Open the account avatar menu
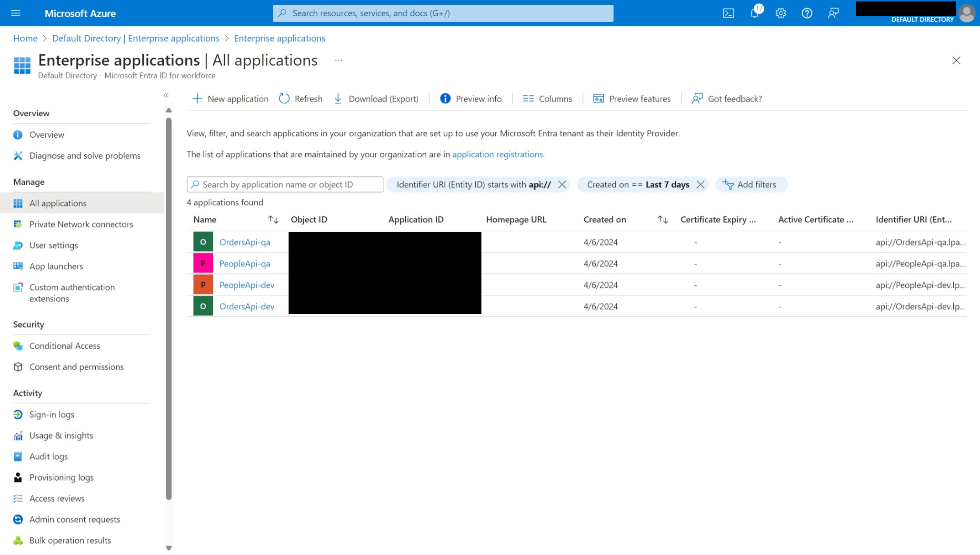Image resolution: width=980 pixels, height=555 pixels. click(967, 13)
